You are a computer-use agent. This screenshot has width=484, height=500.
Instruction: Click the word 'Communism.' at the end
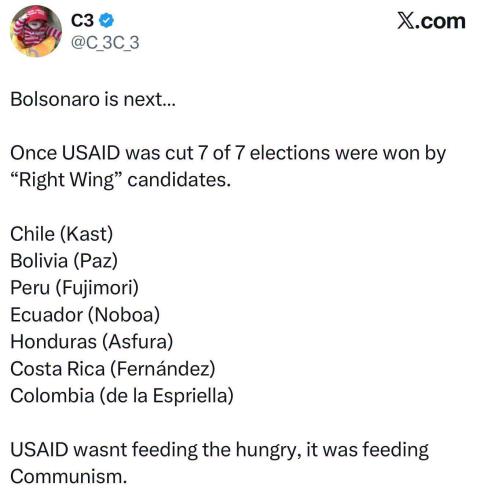69,477
